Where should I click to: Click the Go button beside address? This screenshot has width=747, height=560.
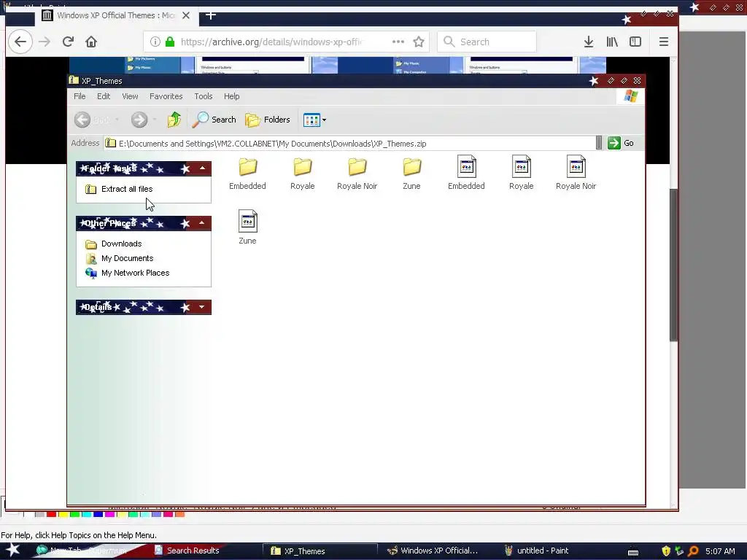coord(621,143)
